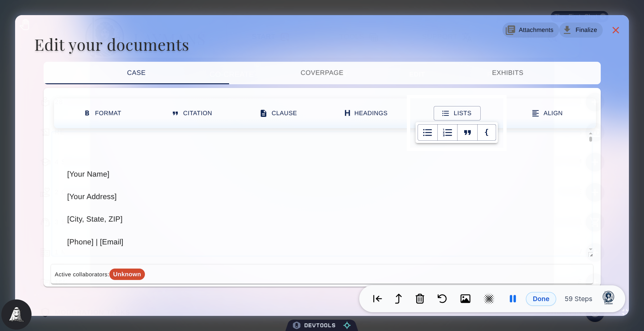Click the 'Active collaborators:' label

point(82,275)
